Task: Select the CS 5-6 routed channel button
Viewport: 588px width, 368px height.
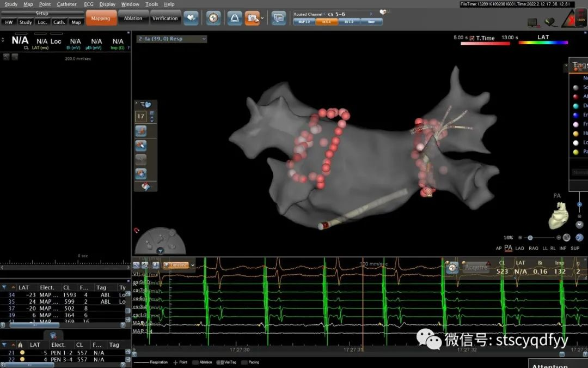Action: (x=327, y=22)
